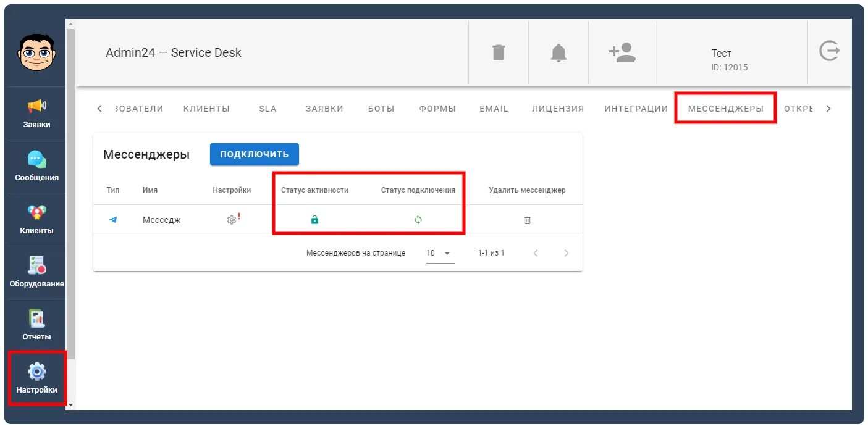The height and width of the screenshot is (429, 868).
Task: Open Отчеты in the sidebar
Action: (37, 326)
